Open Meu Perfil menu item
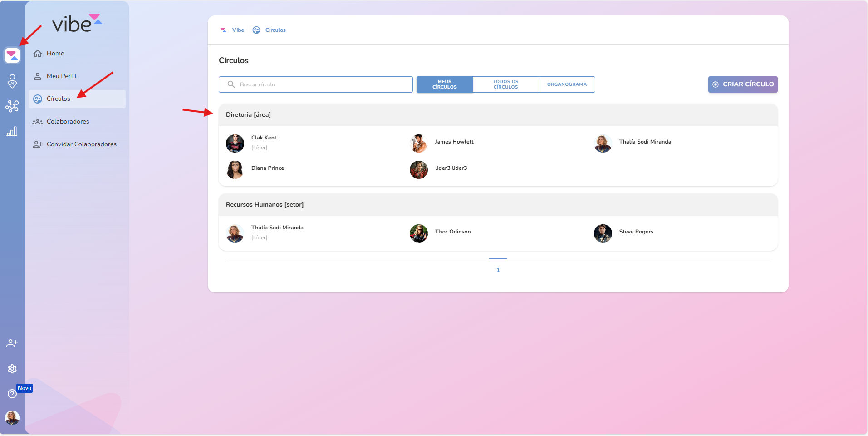868x436 pixels. click(61, 76)
